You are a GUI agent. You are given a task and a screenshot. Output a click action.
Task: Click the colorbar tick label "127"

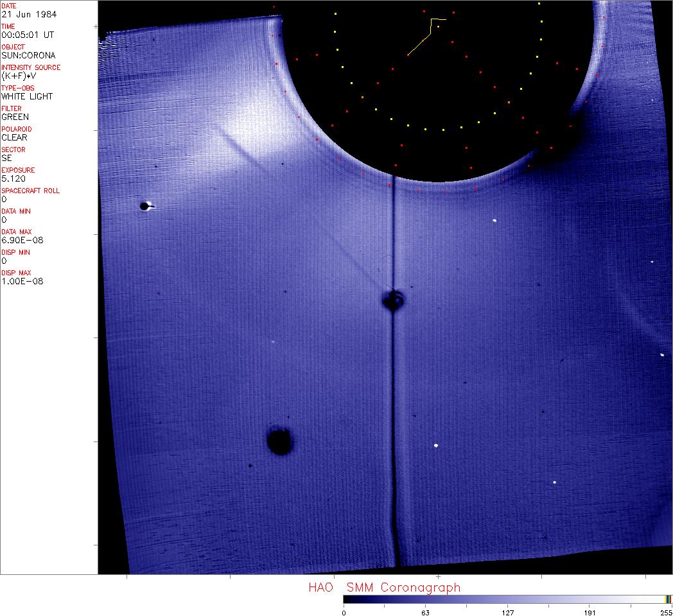508,612
